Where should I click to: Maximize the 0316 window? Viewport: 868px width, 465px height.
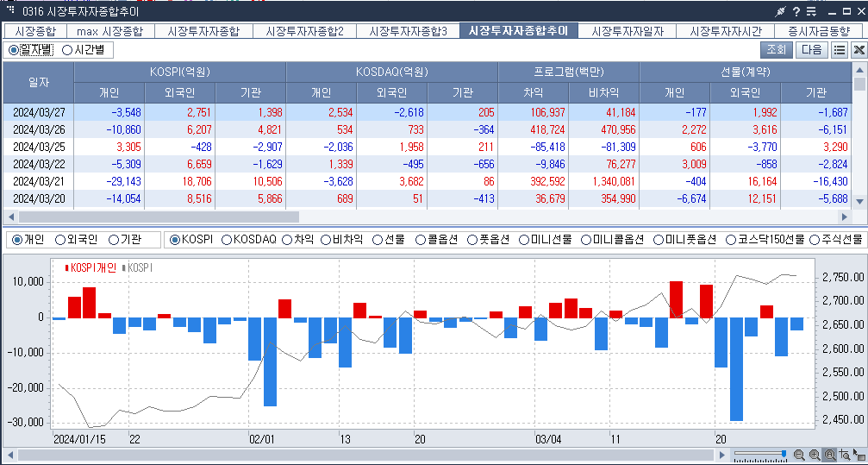(x=847, y=11)
